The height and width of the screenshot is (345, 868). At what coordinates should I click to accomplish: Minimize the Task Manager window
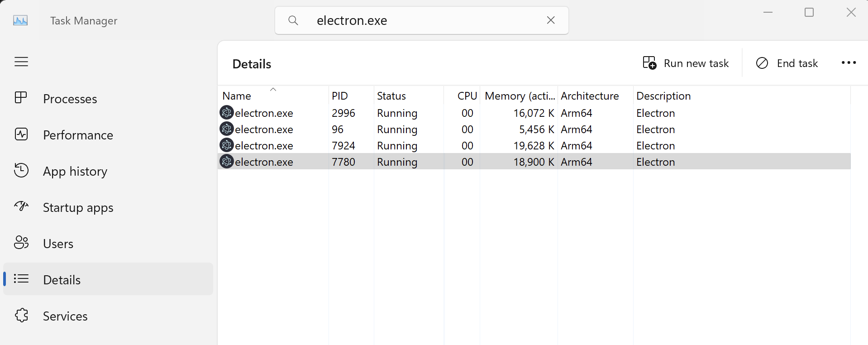point(768,12)
